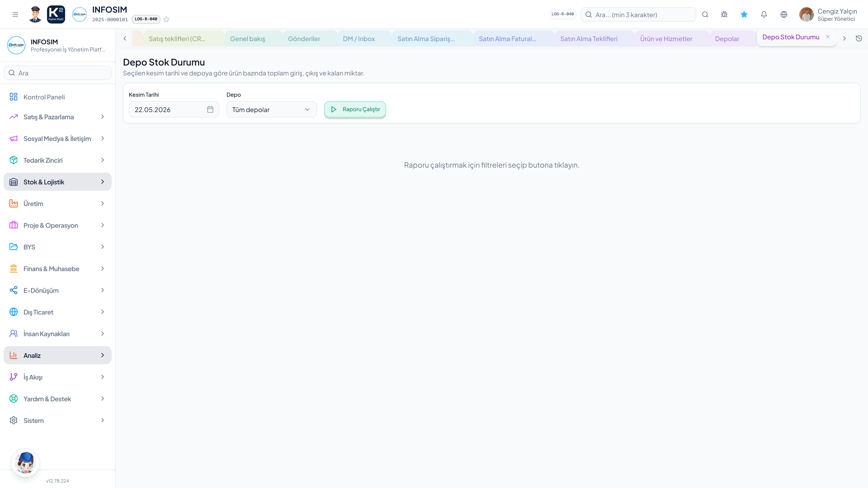Click the Finans & Muhasebe bank icon
The image size is (868, 488).
click(x=14, y=268)
